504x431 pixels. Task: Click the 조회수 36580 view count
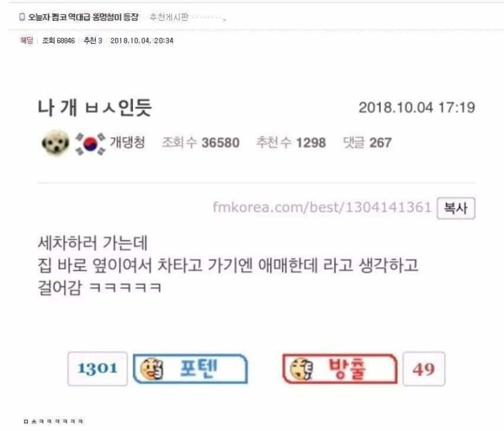coord(201,142)
